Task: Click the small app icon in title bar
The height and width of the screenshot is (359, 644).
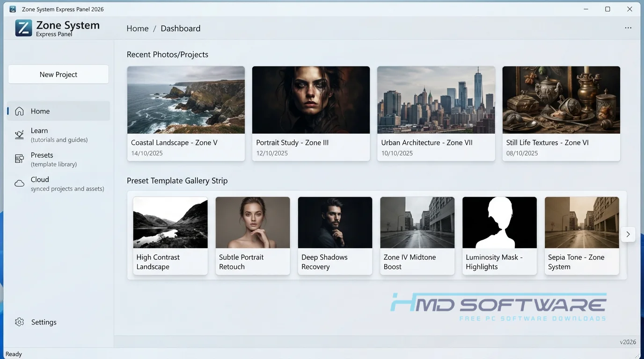Action: tap(13, 9)
